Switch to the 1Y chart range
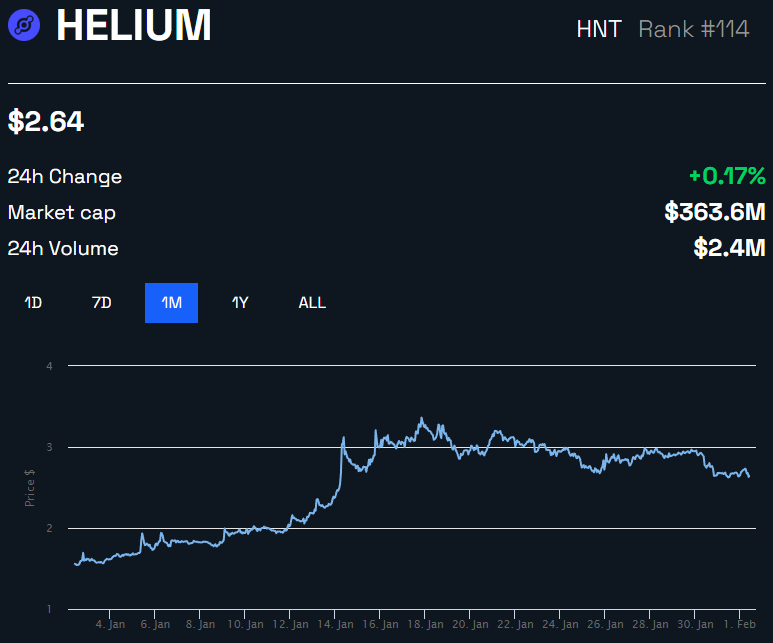Viewport: 773px width, 643px height. (240, 303)
